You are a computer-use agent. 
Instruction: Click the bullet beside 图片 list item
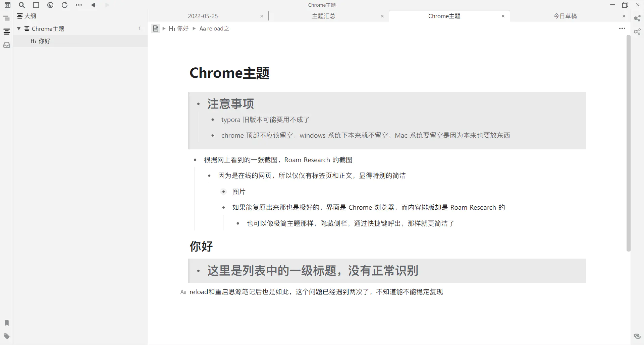tap(224, 192)
